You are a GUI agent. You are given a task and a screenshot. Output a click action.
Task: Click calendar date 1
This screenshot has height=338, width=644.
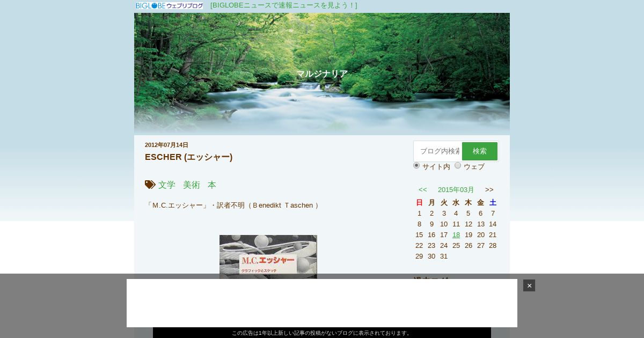coord(419,213)
